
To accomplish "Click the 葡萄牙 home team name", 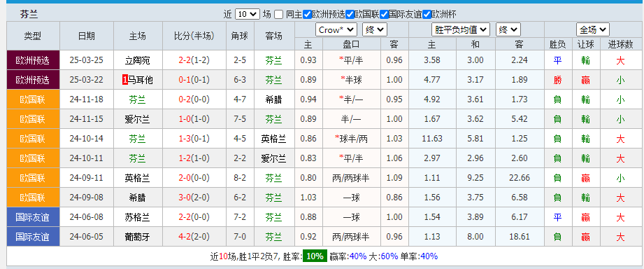I will [x=138, y=237].
